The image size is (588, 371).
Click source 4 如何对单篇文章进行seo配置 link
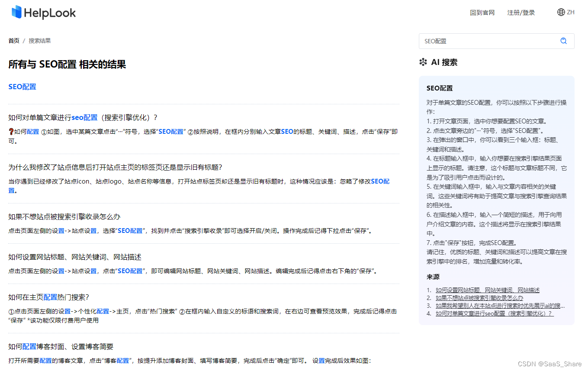click(x=495, y=313)
